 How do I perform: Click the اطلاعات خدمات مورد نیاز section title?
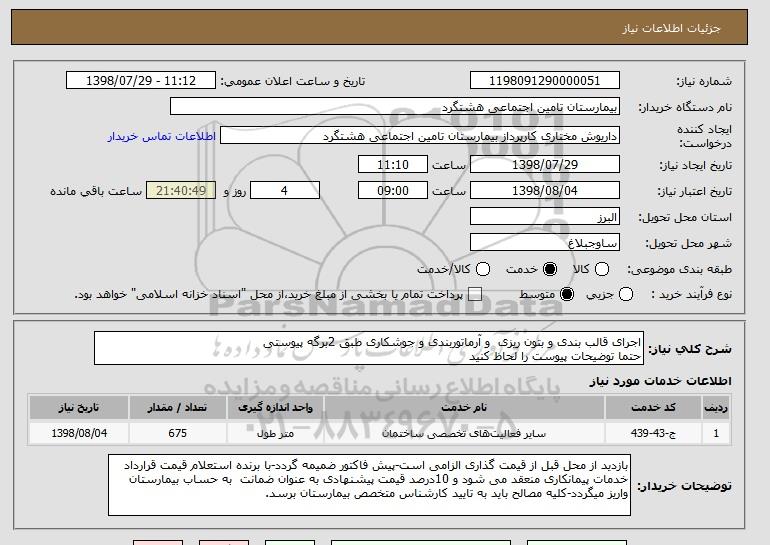(x=660, y=381)
